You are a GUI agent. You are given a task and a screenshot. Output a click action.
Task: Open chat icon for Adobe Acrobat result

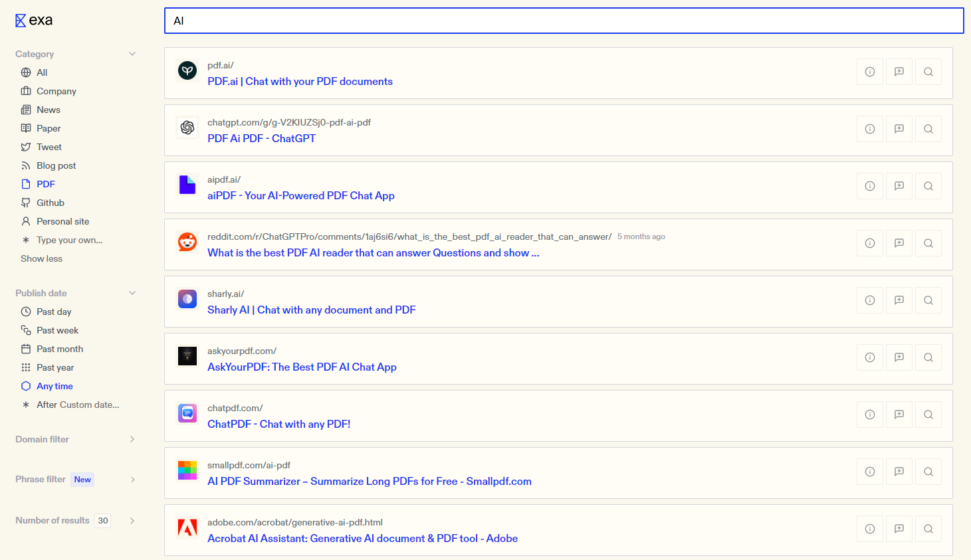(x=899, y=529)
